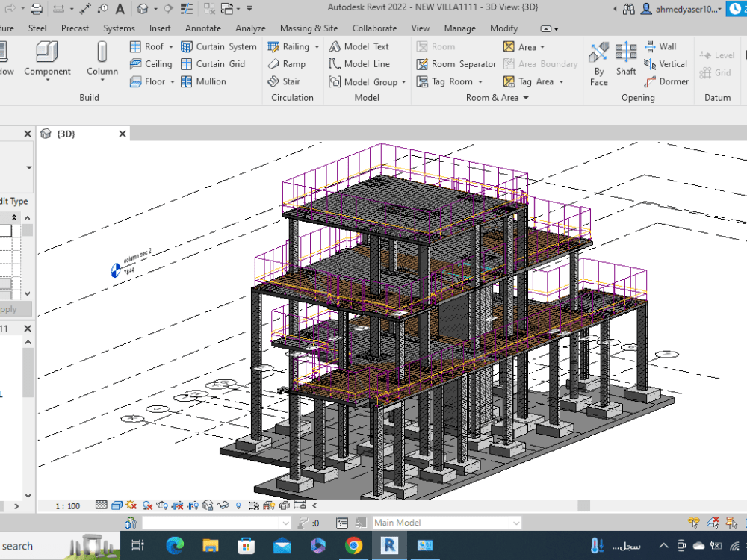Click the Section tool icon
Image resolution: width=747 pixels, height=560 pixels.
[x=167, y=8]
